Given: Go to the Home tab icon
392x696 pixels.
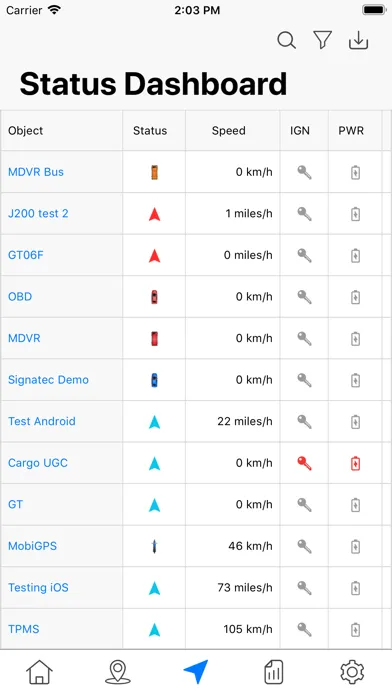Looking at the screenshot, I should [x=40, y=672].
